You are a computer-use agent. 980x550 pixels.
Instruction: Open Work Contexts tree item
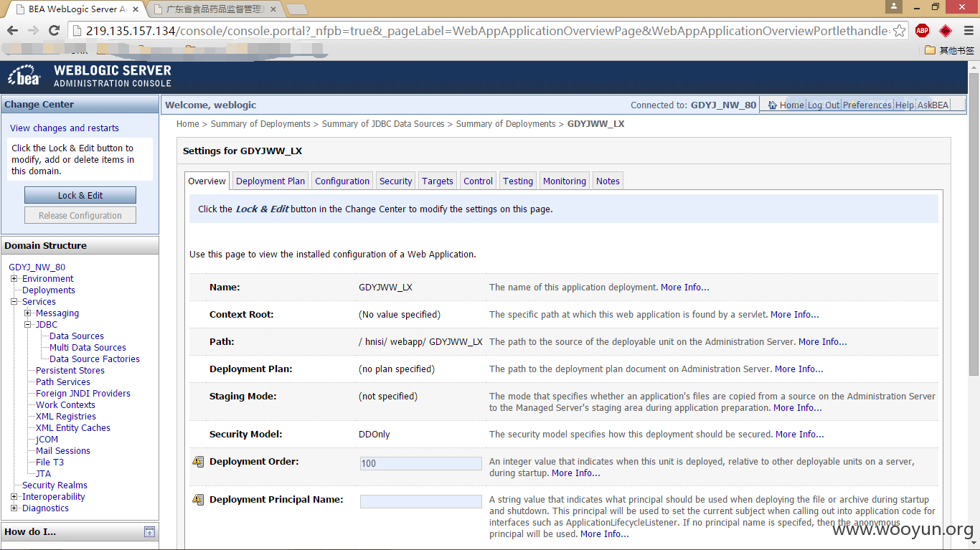point(66,405)
